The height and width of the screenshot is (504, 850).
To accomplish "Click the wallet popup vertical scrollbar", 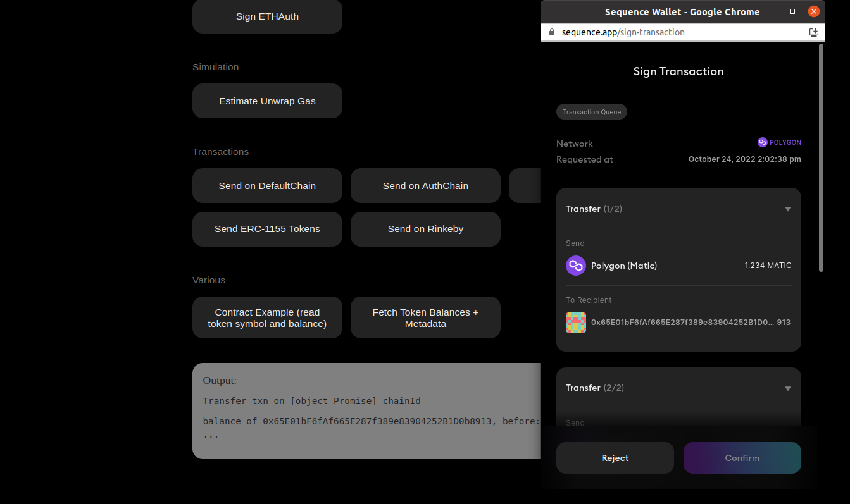I will coord(822,157).
